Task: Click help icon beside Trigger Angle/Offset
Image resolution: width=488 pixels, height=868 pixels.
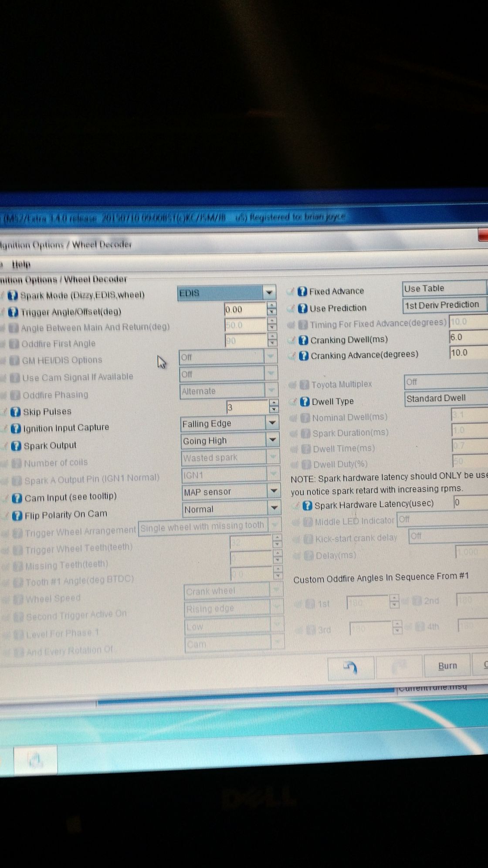Action: click(x=14, y=312)
